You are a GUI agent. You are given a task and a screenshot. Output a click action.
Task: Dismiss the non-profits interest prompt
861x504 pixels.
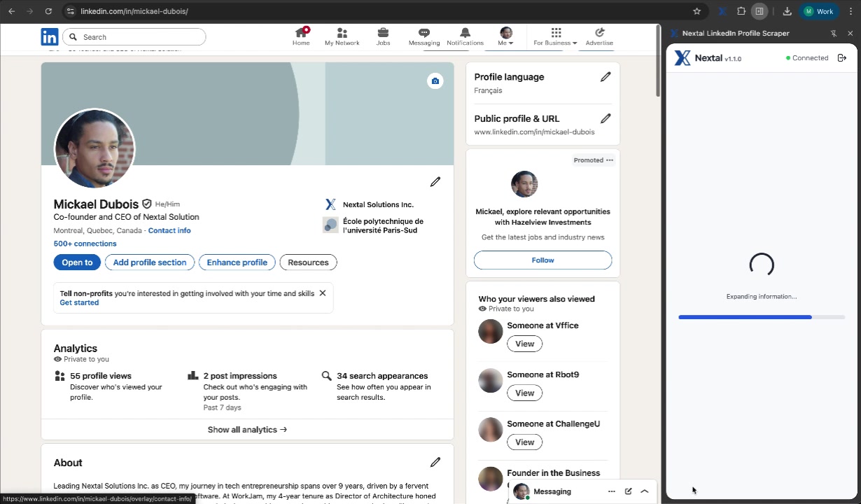pyautogui.click(x=322, y=293)
